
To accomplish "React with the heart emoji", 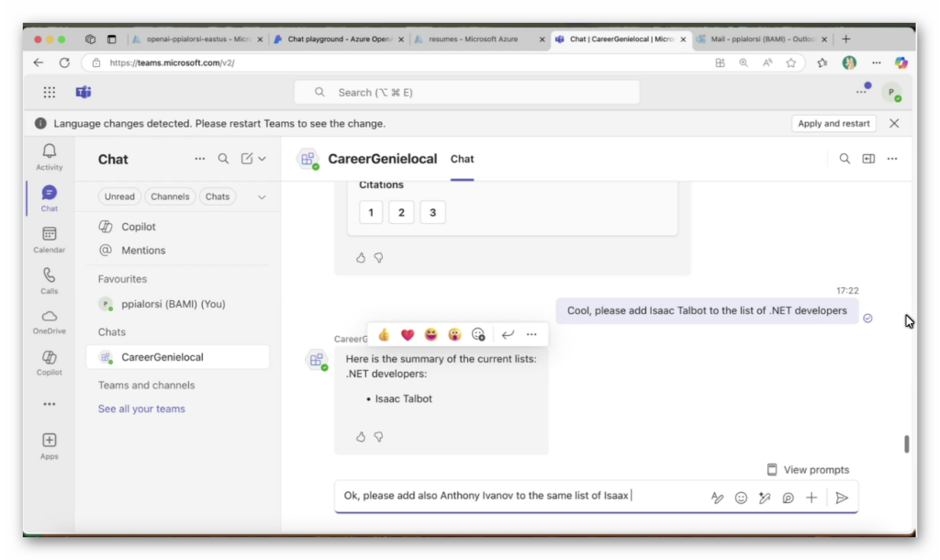I will click(x=408, y=334).
